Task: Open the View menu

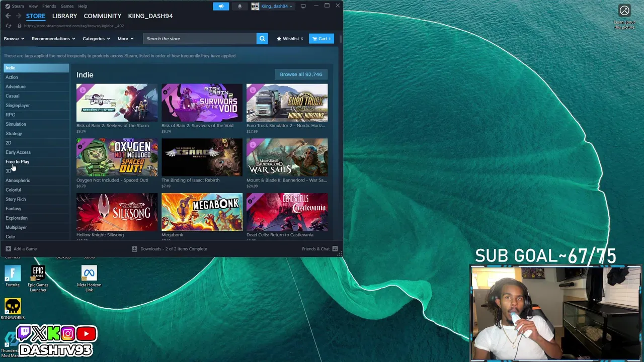Action: 33,6
